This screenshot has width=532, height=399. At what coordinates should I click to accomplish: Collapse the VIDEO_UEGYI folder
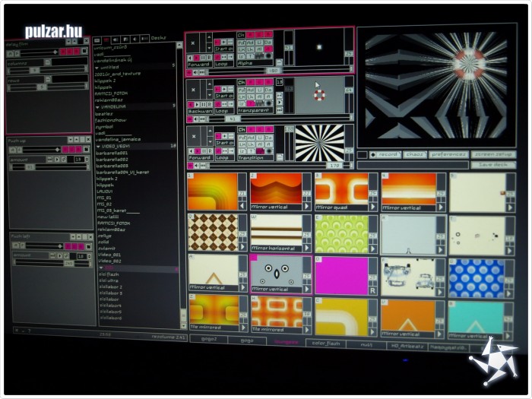coord(97,146)
